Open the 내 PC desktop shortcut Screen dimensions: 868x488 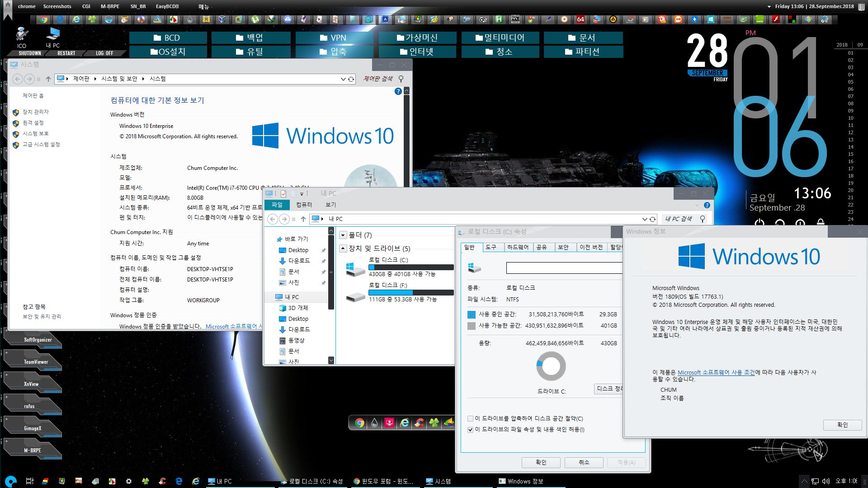[x=53, y=37]
